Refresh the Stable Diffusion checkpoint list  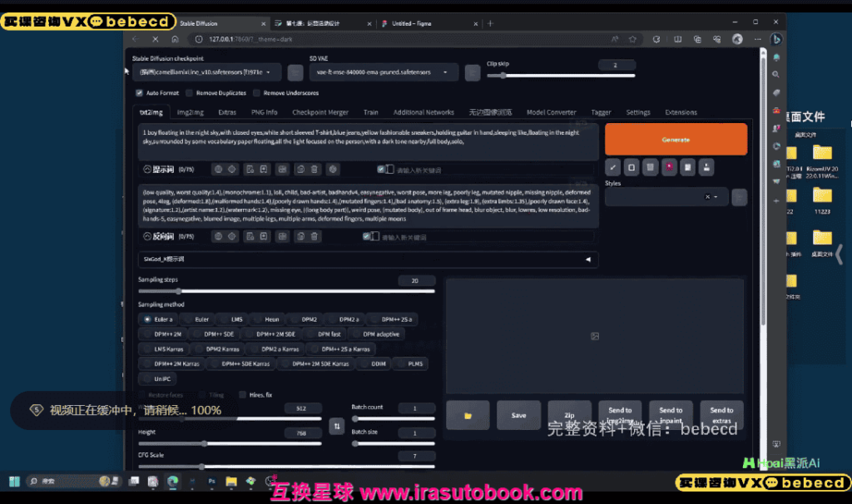pos(295,72)
